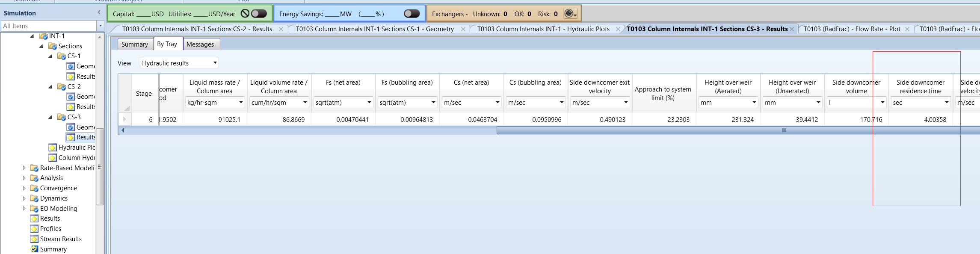Viewport: 980px width, 254px height.
Task: Switch to INT-1 Hydraulic Plots tab
Action: click(x=543, y=29)
